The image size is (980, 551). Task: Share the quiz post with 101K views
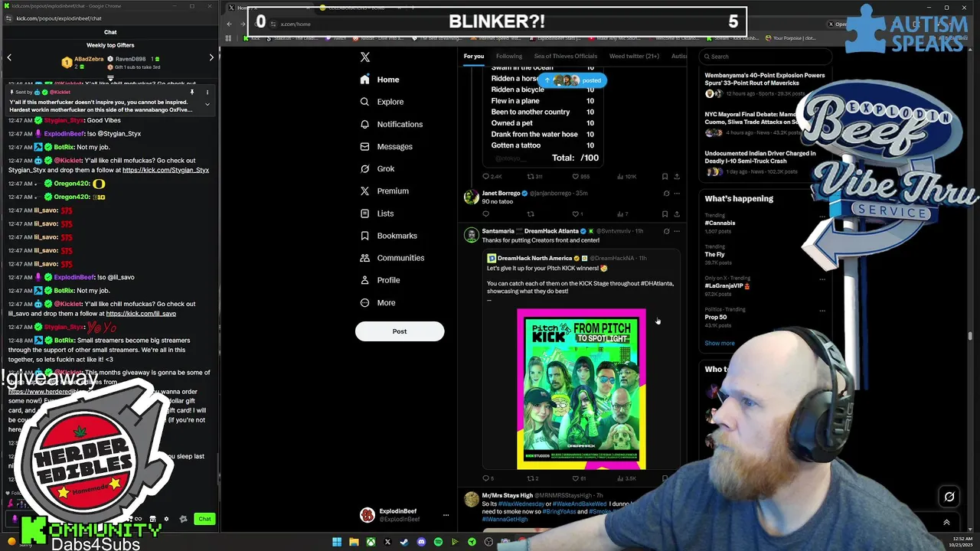pos(676,177)
